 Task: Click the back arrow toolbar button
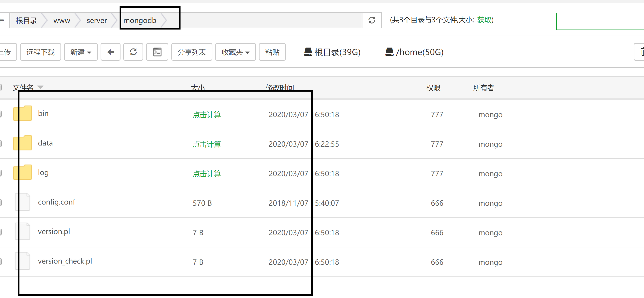pos(110,52)
